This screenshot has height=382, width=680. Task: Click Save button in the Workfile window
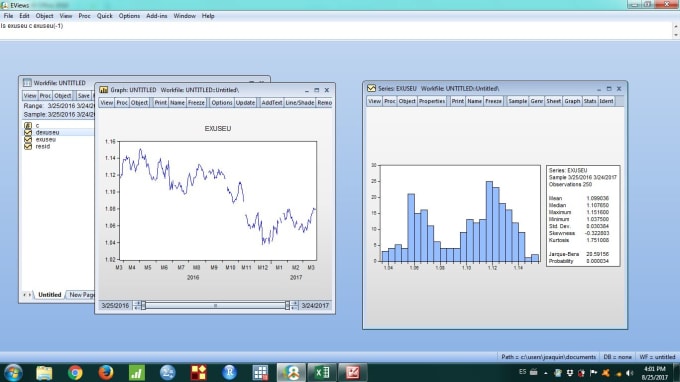[x=83, y=95]
